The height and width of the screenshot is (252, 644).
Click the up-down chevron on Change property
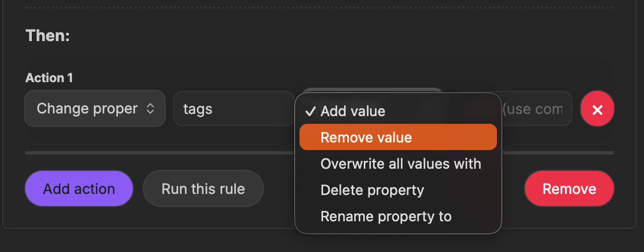point(150,109)
